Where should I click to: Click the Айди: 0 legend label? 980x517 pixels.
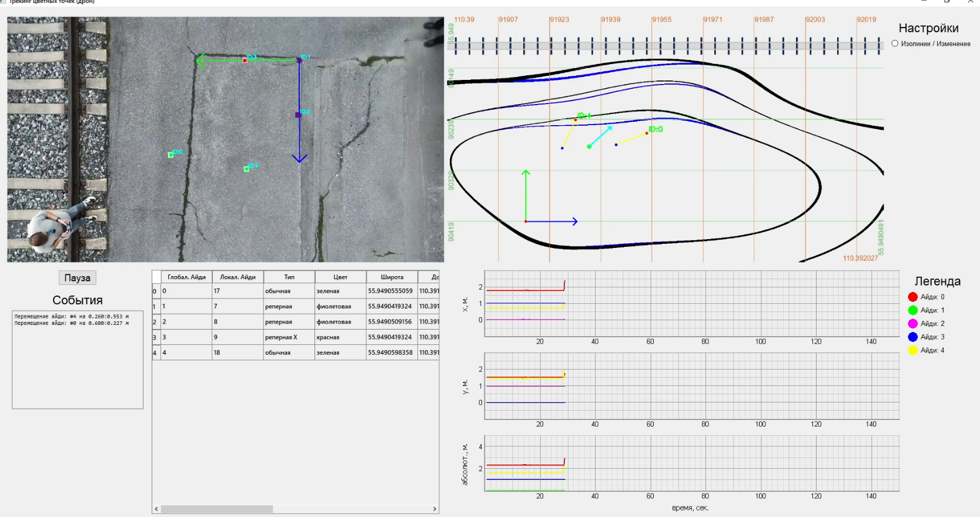932,297
